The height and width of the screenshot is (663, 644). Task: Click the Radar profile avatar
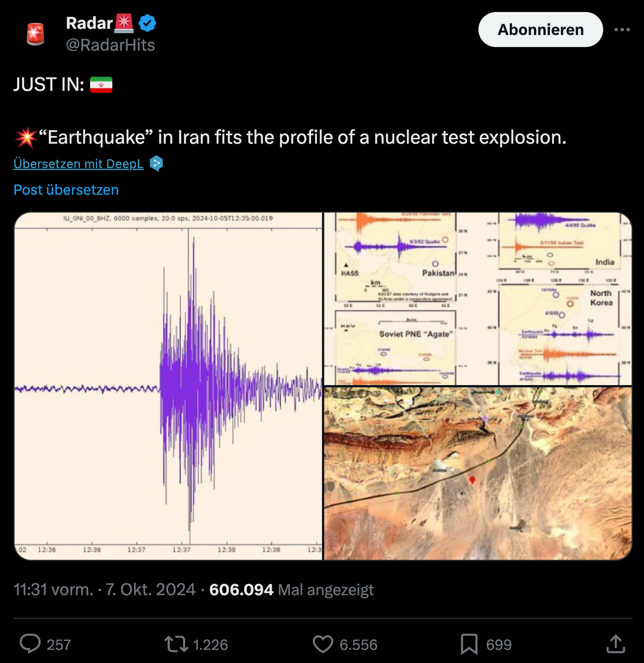pos(35,34)
